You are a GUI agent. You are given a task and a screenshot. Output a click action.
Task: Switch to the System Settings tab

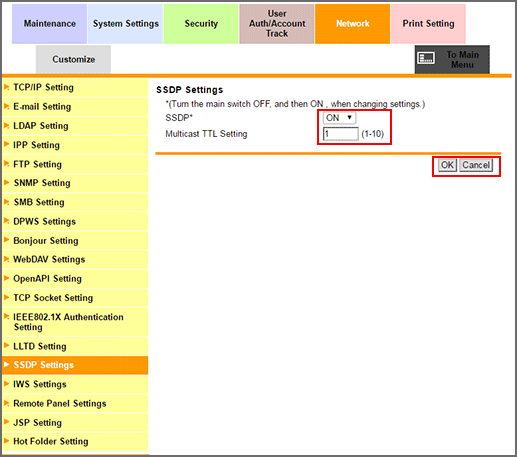(125, 24)
